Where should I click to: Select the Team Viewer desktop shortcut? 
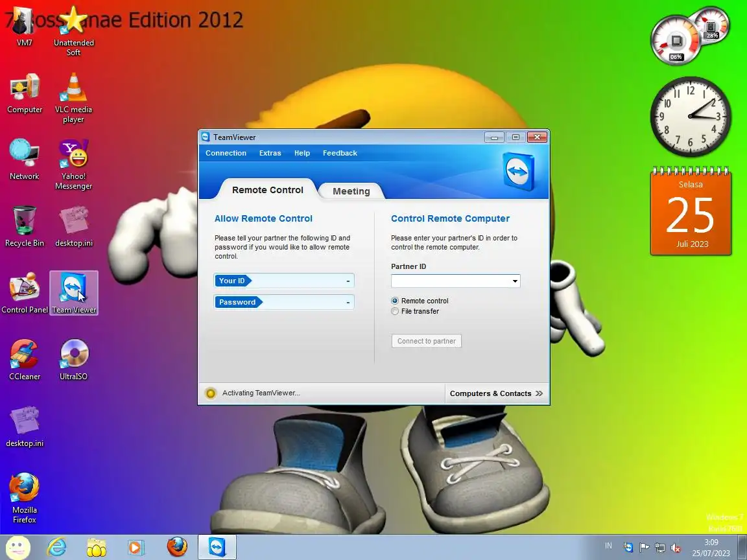[74, 293]
